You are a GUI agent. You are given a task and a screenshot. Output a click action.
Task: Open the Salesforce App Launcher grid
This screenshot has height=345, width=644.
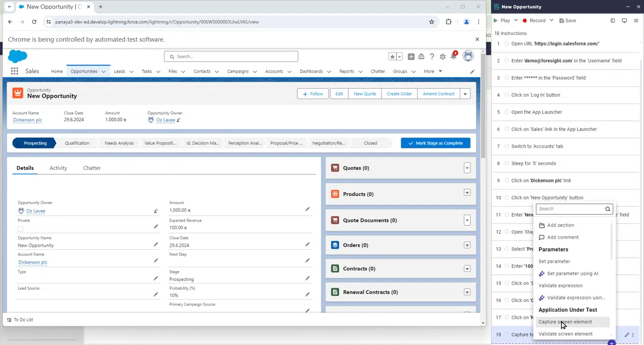tap(15, 71)
